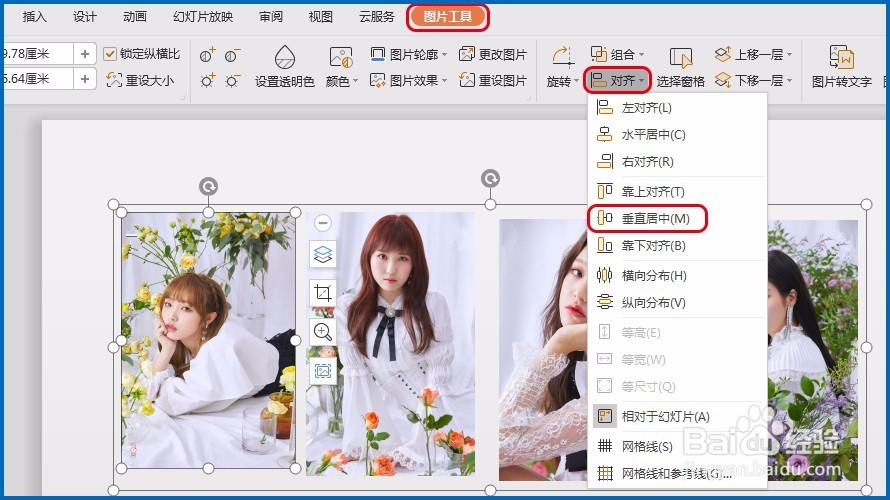Click 重设大小 button
Image resolution: width=890 pixels, height=500 pixels.
(x=140, y=80)
